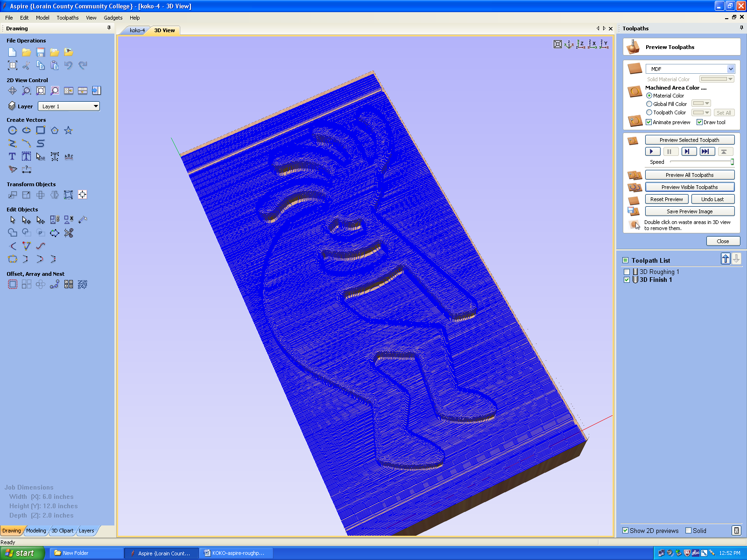The width and height of the screenshot is (747, 560).
Task: Open the Distort Object tool
Action: pyautogui.click(x=69, y=195)
